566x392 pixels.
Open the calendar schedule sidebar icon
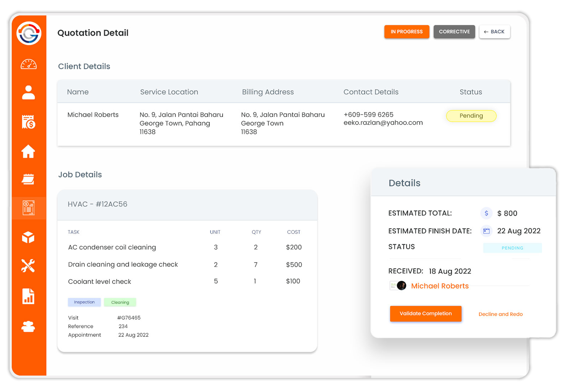[x=28, y=179]
